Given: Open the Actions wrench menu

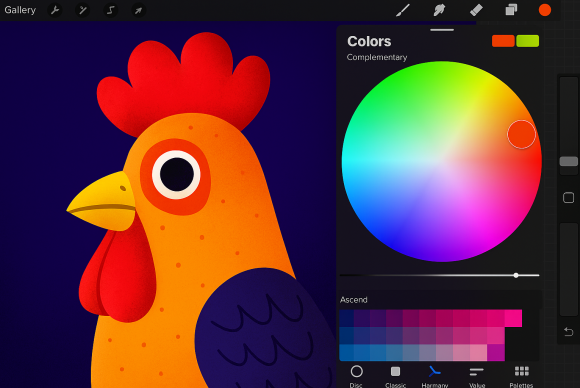Looking at the screenshot, I should tap(55, 10).
